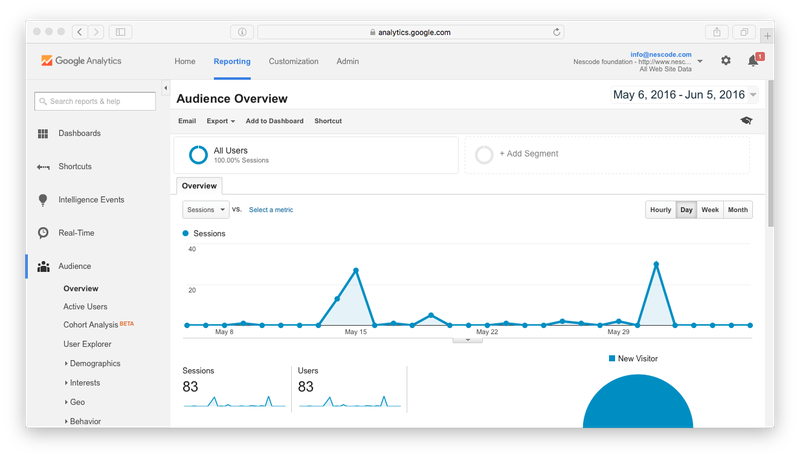
Task: Switch chart granularity to Month
Action: point(738,210)
